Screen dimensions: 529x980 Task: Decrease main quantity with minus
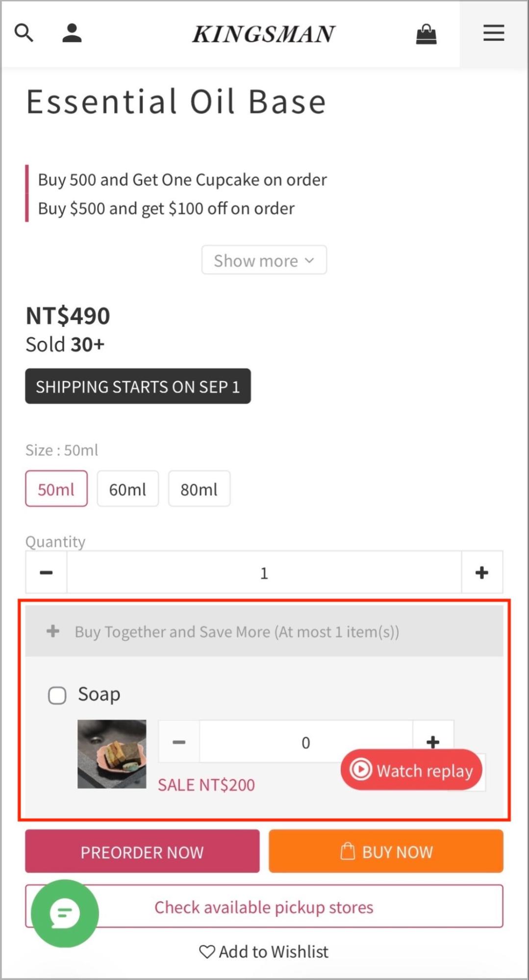tap(46, 572)
